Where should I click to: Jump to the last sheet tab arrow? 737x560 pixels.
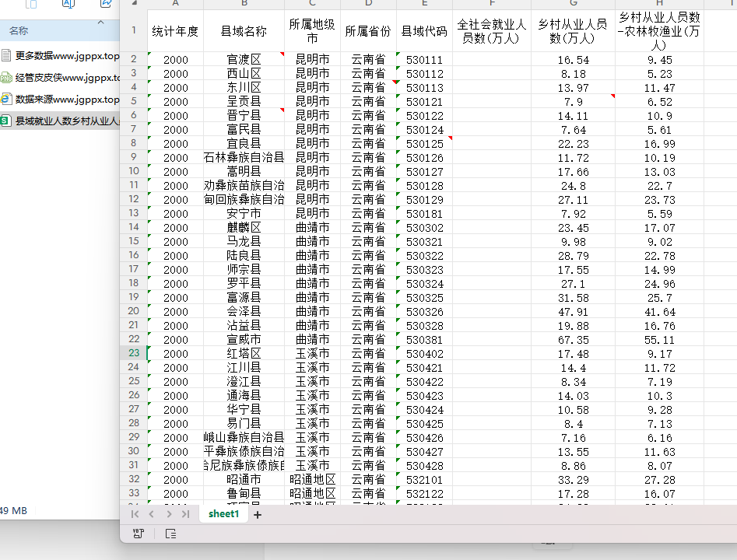(186, 514)
